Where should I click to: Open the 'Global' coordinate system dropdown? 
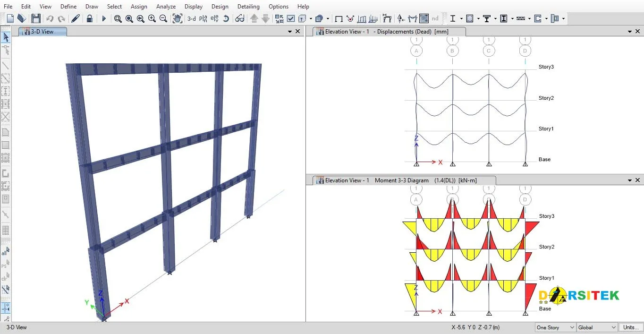[597, 327]
